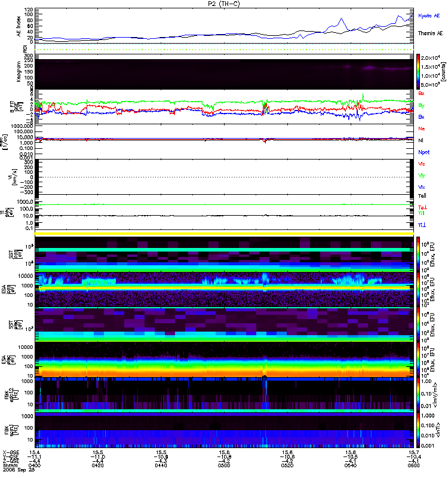This screenshot has height=478, width=448.
Task: Click the SST ions Eflux color bar
Action: (x=418, y=254)
